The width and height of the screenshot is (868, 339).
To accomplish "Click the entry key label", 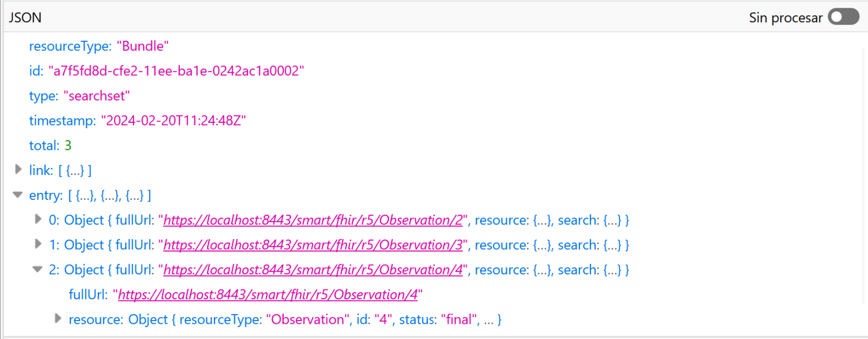I will click(x=46, y=196).
